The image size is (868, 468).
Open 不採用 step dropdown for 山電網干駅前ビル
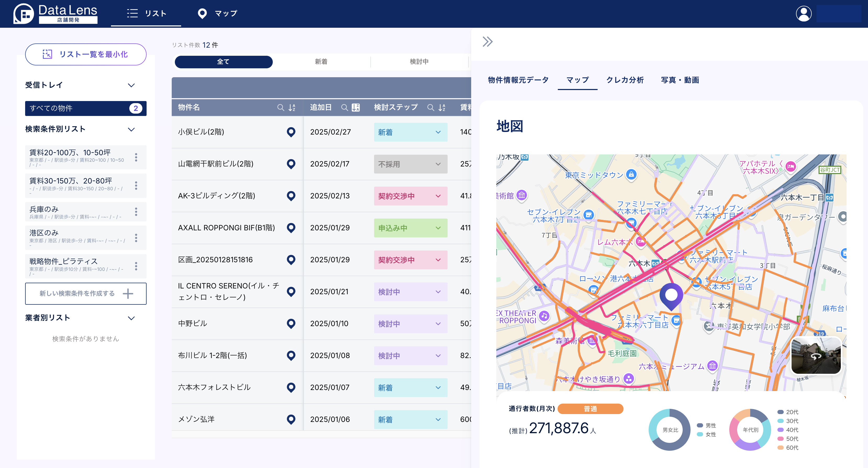[410, 164]
